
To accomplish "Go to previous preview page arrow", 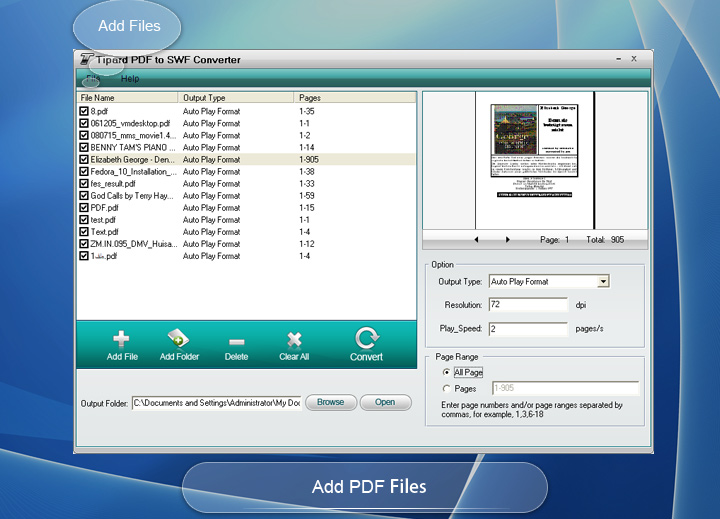I will (476, 240).
